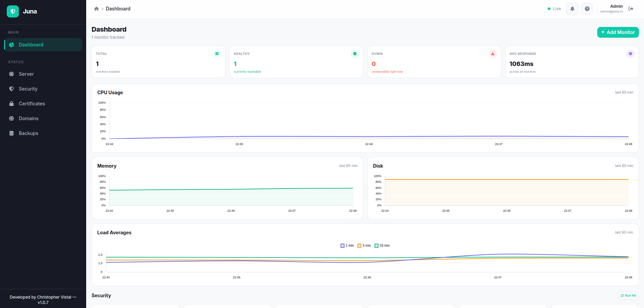
Task: Click the CPU Usage chart title
Action: tap(110, 93)
